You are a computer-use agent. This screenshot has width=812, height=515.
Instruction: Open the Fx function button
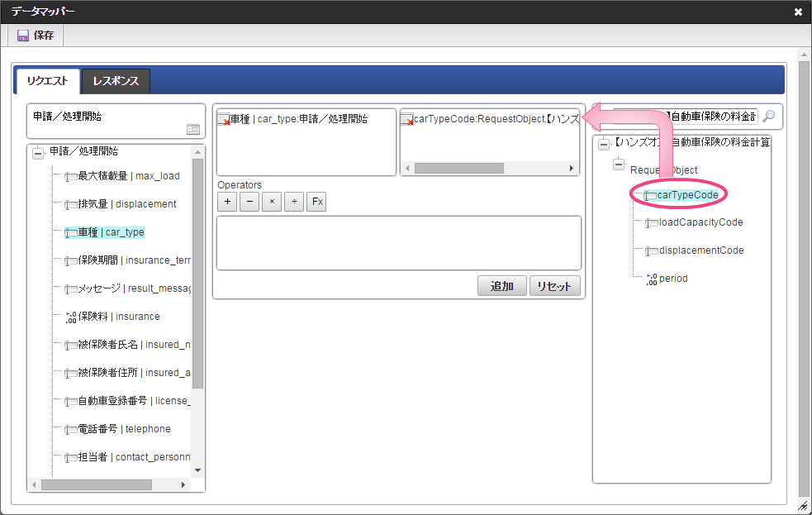point(316,202)
